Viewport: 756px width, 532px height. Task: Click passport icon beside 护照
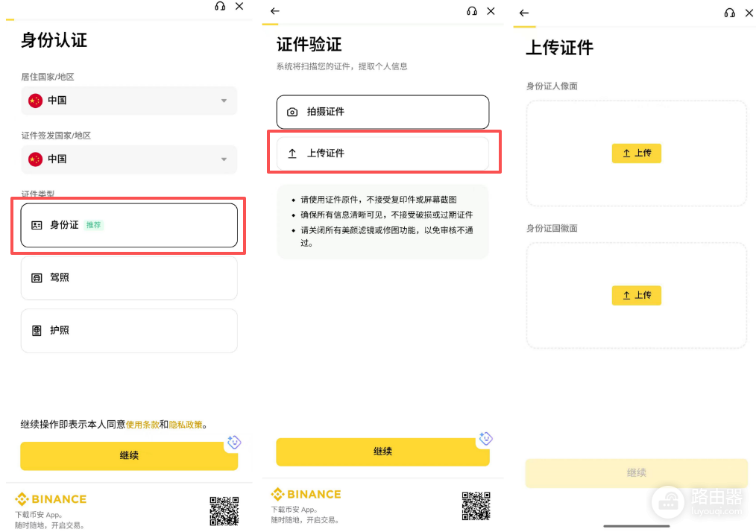(x=37, y=331)
